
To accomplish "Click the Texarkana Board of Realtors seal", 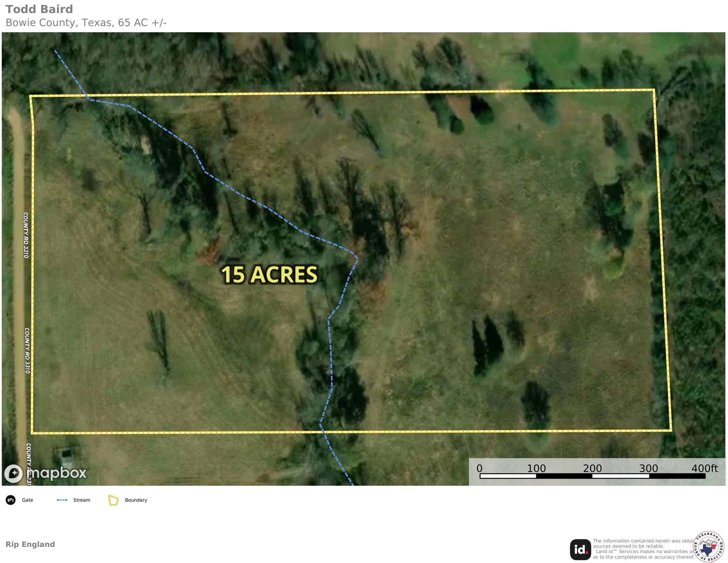I will point(708,546).
